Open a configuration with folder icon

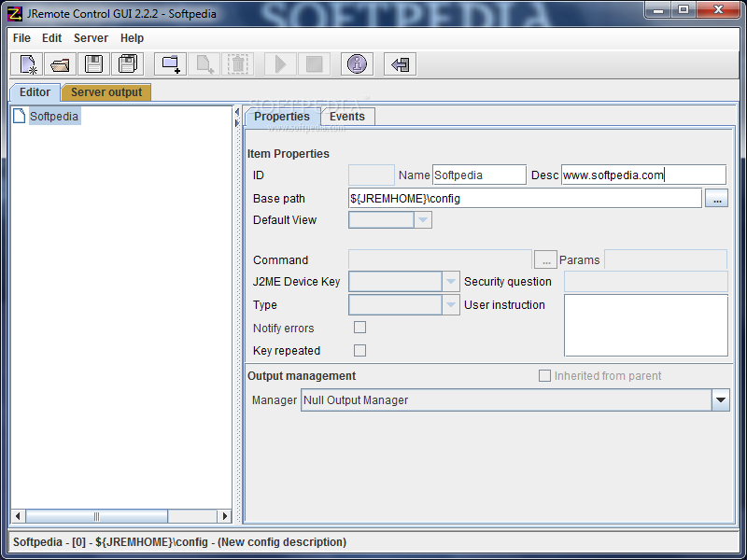point(61,63)
